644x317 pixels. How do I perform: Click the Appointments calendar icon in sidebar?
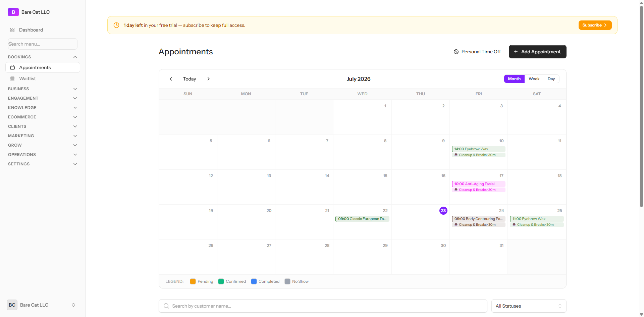point(12,67)
